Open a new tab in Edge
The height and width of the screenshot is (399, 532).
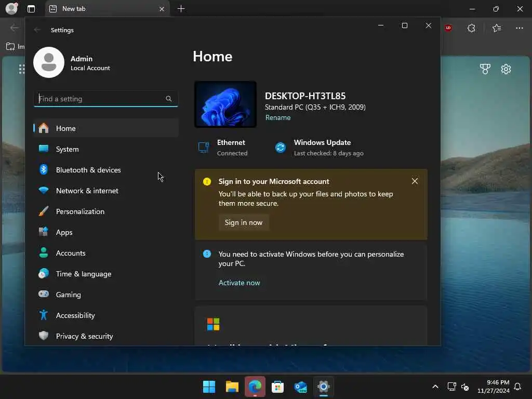point(181,9)
